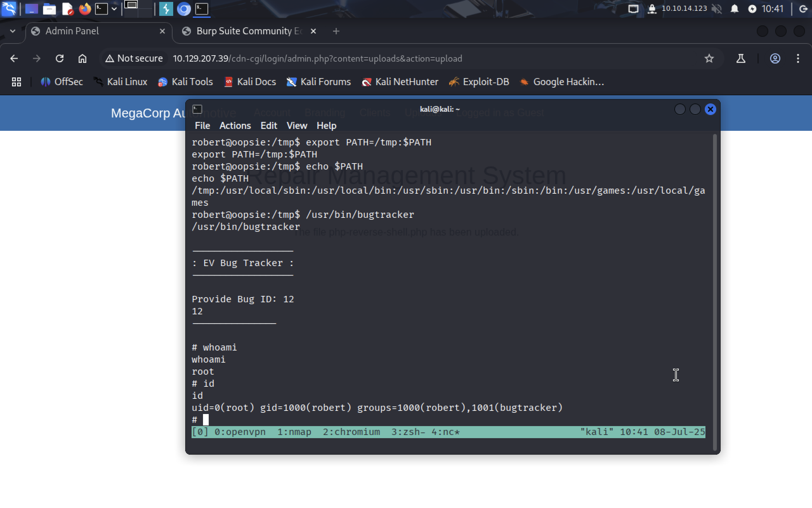Viewport: 812px width, 508px height.
Task: Focus the address bar URL
Action: (x=317, y=58)
